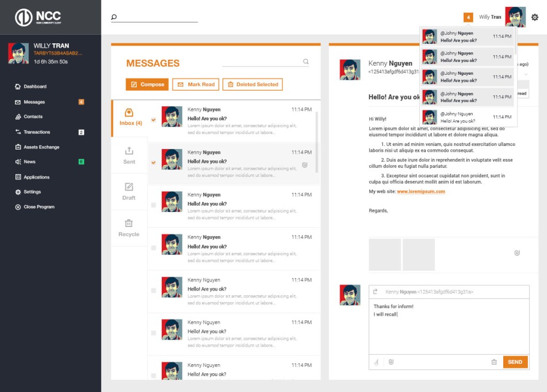The width and height of the screenshot is (547, 392).
Task: Click the message list scrollbar
Action: coord(317,142)
